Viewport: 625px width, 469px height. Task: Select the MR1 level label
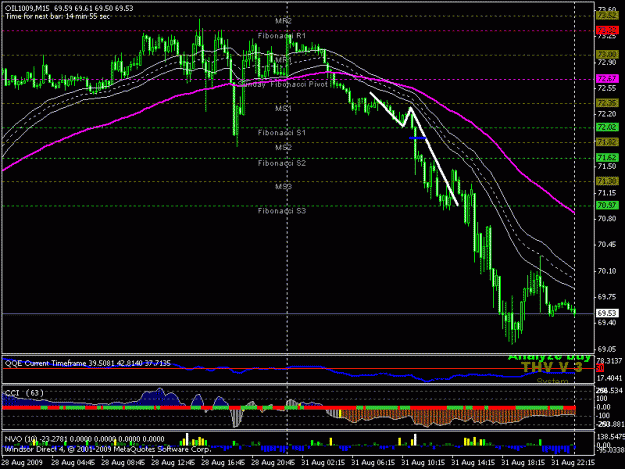click(x=283, y=60)
